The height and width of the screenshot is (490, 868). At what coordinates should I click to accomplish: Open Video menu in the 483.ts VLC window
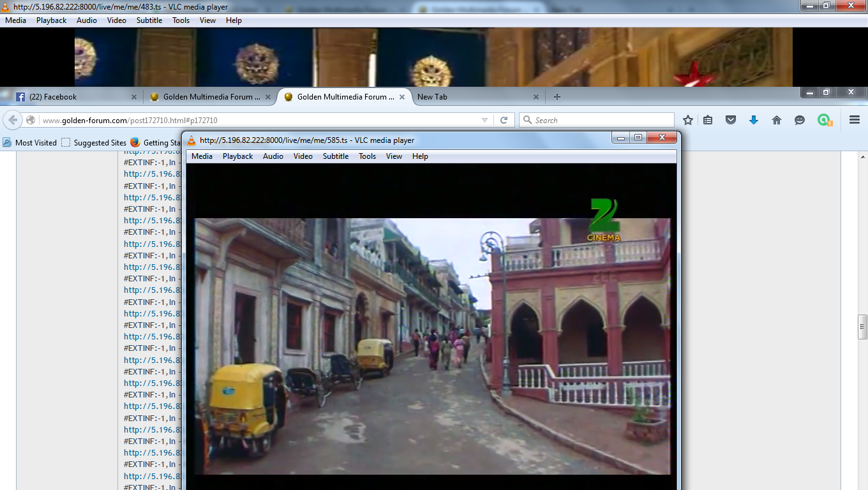coord(117,20)
